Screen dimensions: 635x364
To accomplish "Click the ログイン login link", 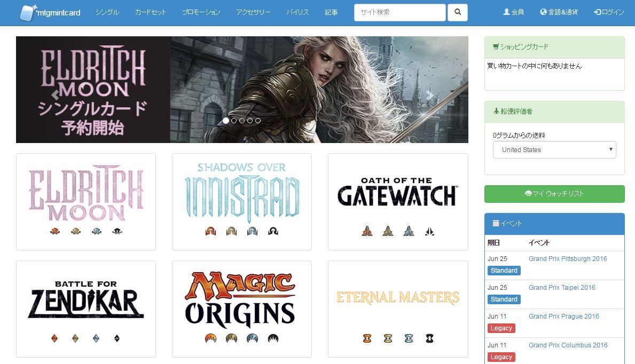I will point(609,12).
